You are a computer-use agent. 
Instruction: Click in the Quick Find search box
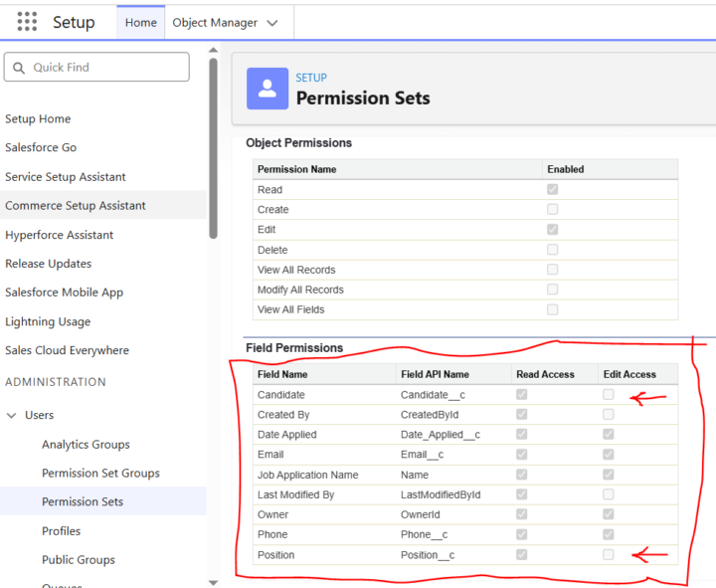tap(96, 68)
